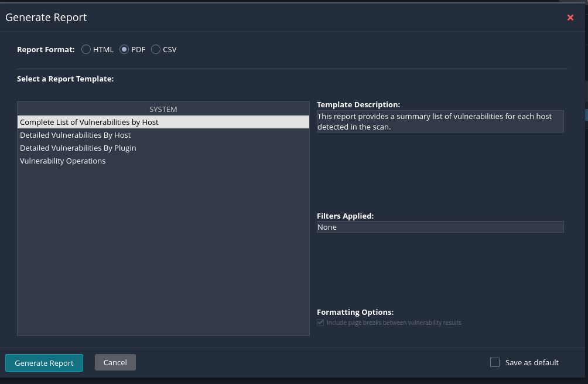Pick the CSV report format radio button
This screenshot has width=588, height=384.
156,50
